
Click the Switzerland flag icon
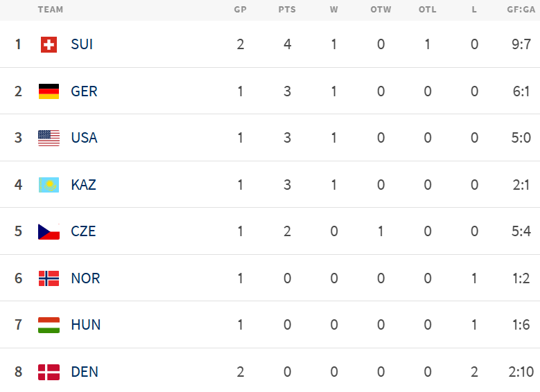(x=49, y=44)
